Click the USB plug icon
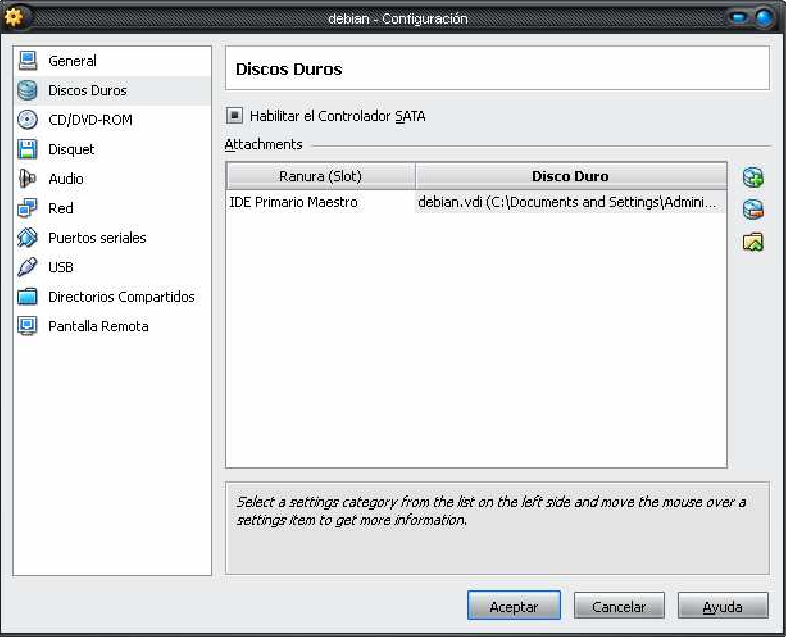The height and width of the screenshot is (637, 786). tap(28, 267)
